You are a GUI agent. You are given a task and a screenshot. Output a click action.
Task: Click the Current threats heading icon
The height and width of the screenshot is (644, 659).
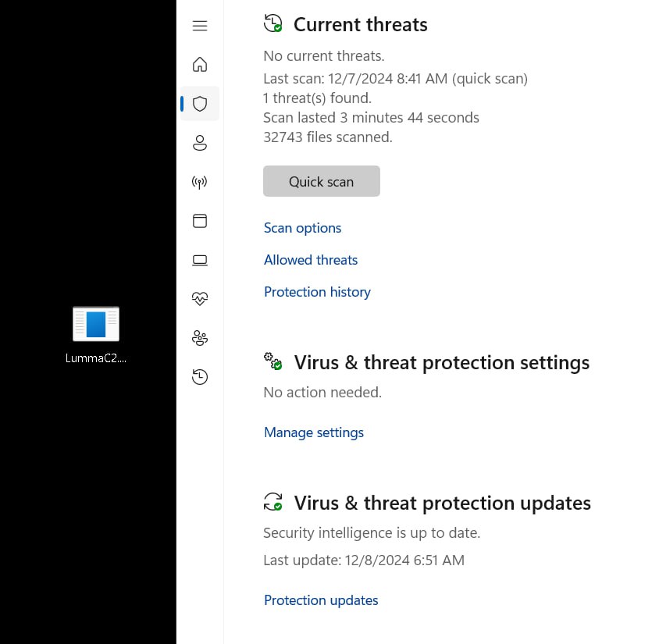click(x=273, y=23)
